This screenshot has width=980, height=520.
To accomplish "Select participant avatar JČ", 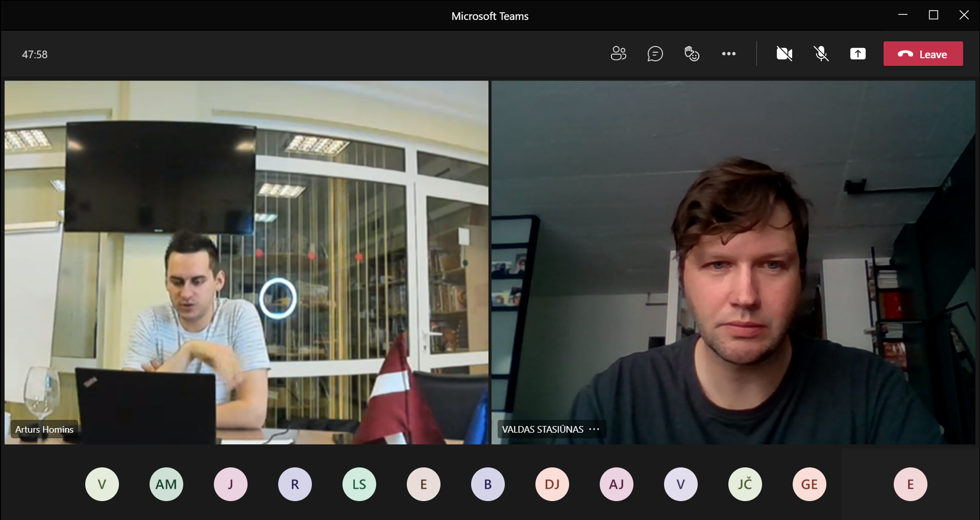I will point(745,484).
